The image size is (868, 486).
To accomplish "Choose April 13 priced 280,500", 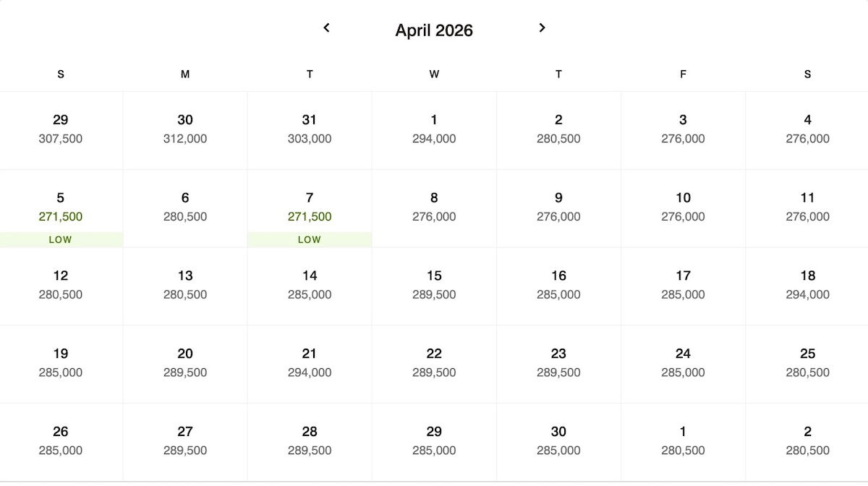I will pyautogui.click(x=185, y=286).
